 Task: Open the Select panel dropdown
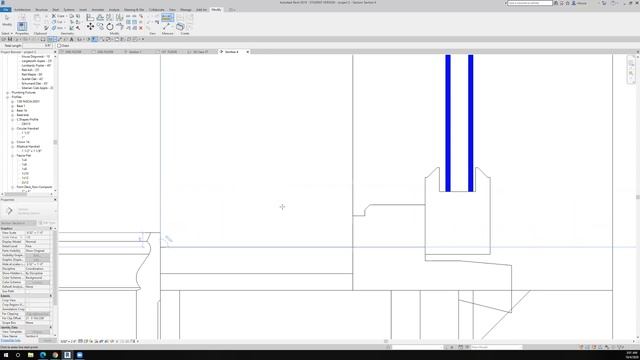[x=7, y=33]
